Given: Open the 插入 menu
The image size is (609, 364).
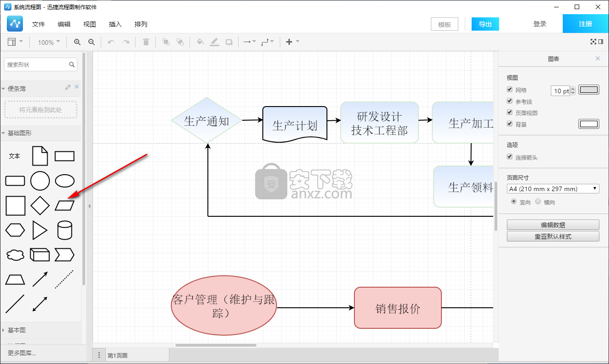Looking at the screenshot, I should (115, 24).
